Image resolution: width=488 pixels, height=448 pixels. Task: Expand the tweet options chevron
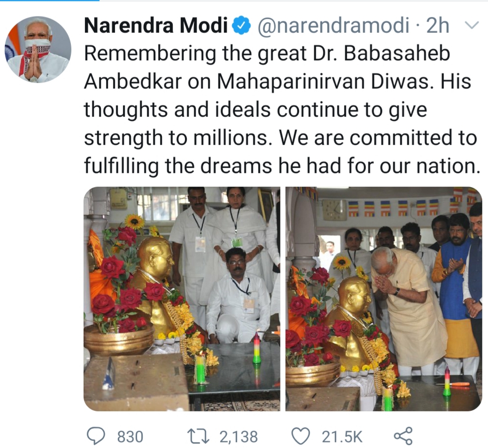pyautogui.click(x=471, y=25)
